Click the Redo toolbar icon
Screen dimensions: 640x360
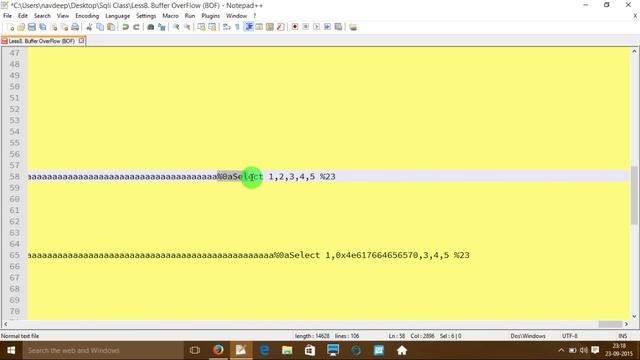point(136,27)
